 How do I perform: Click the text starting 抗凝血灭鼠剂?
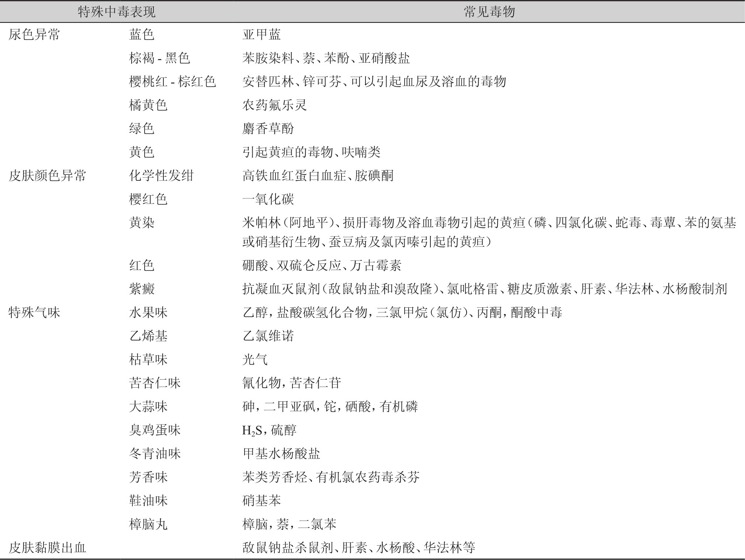tap(485, 289)
